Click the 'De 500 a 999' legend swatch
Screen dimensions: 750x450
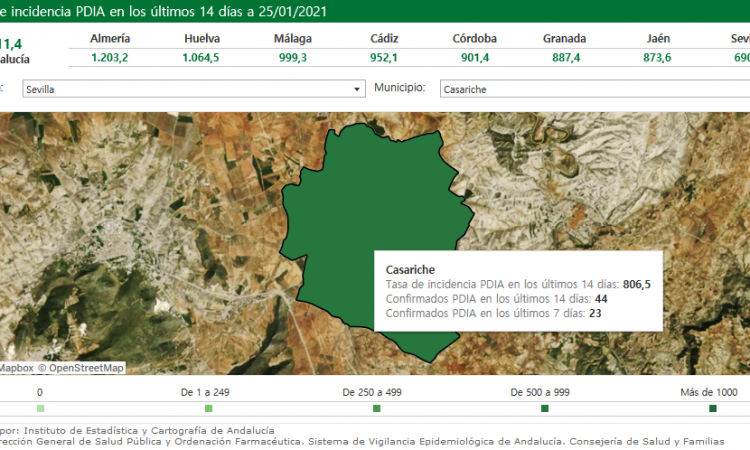coord(544,408)
